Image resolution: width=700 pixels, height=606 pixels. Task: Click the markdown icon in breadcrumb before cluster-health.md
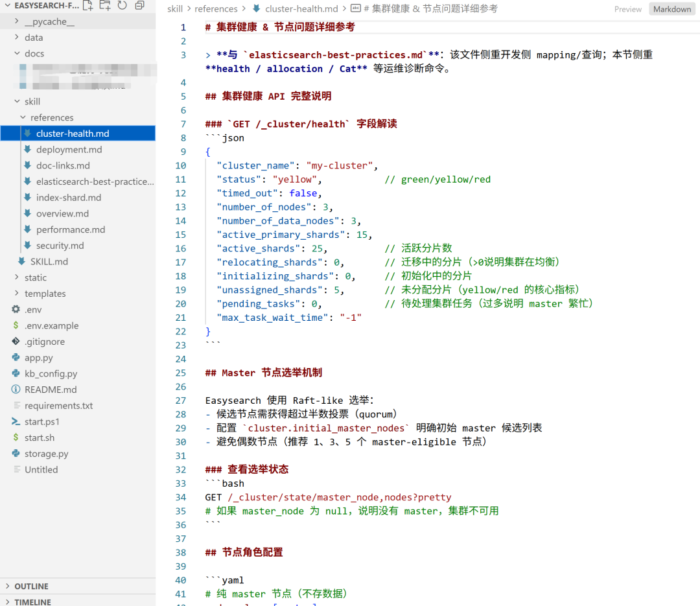tap(257, 8)
